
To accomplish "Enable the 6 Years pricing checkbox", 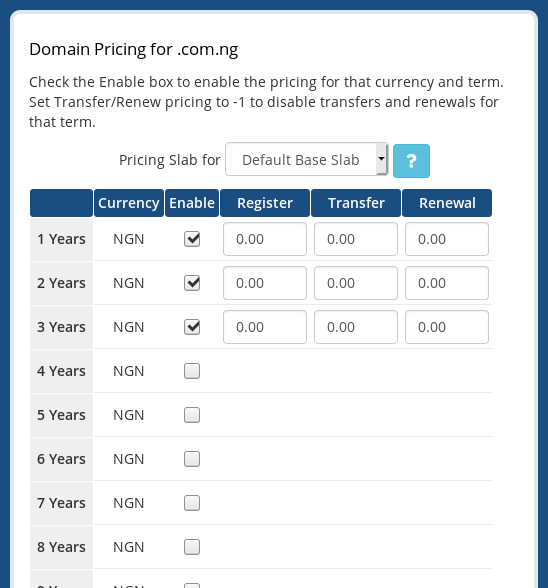I will 192,459.
